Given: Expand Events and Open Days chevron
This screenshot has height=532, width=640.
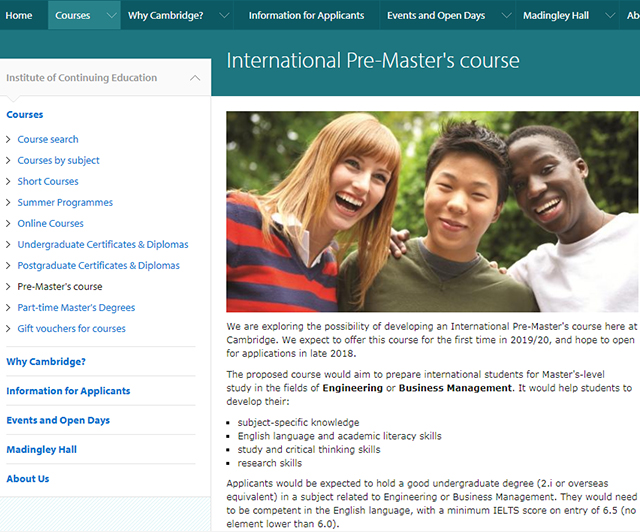Looking at the screenshot, I should pyautogui.click(x=507, y=16).
